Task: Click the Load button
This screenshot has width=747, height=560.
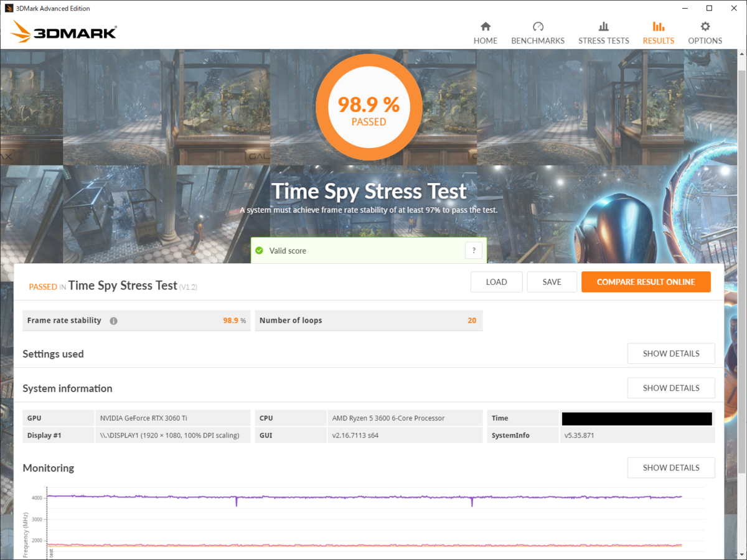Action: (x=497, y=282)
